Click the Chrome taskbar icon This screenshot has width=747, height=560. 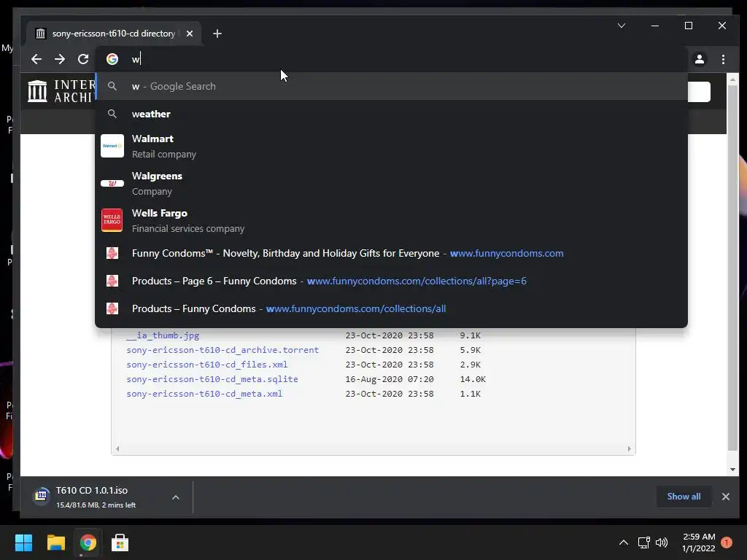tap(88, 542)
